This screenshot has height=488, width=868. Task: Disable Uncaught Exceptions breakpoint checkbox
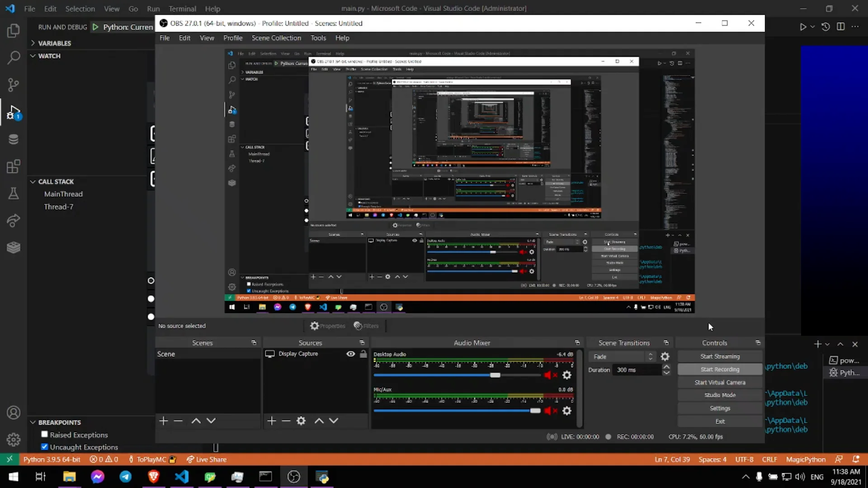(44, 447)
